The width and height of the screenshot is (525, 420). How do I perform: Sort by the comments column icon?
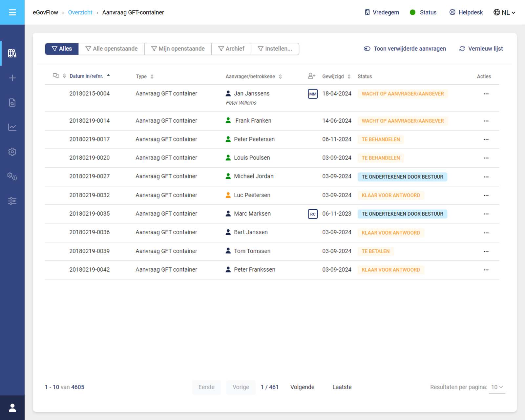59,76
